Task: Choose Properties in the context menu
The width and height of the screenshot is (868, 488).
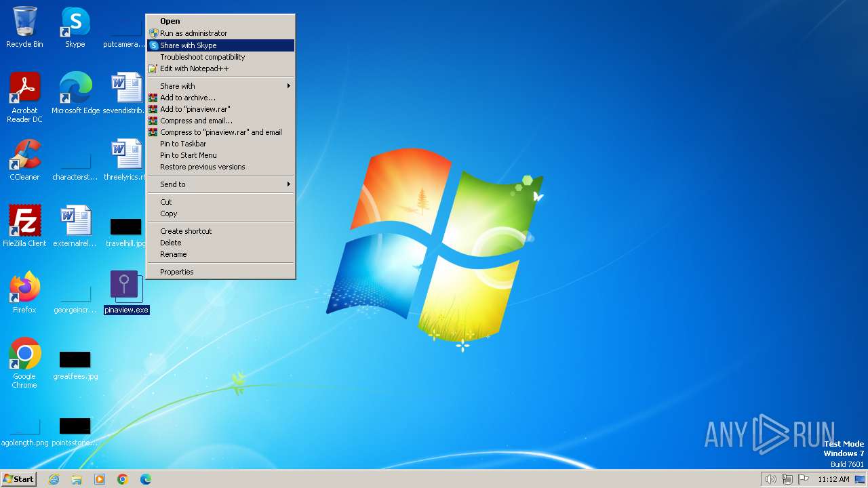Action: (x=221, y=272)
